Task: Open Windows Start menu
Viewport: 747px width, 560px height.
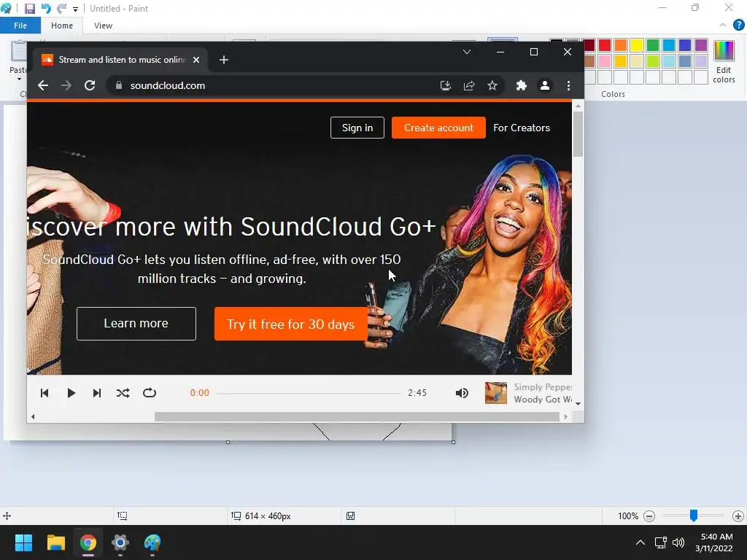Action: coord(23,542)
